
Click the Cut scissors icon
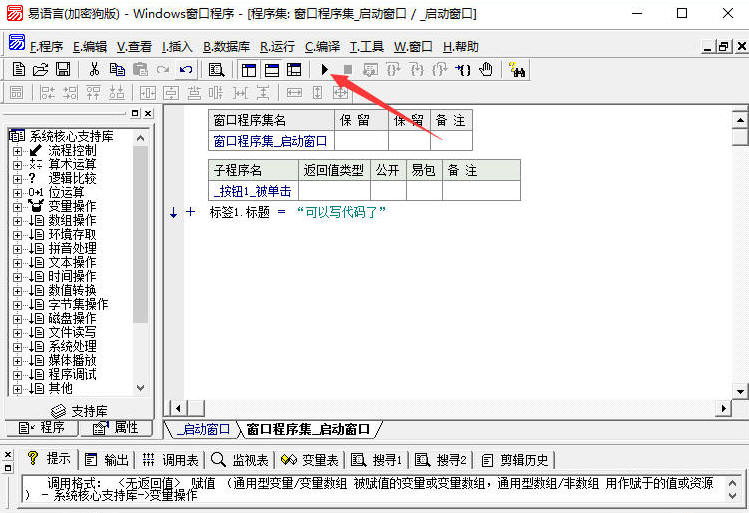pyautogui.click(x=94, y=69)
